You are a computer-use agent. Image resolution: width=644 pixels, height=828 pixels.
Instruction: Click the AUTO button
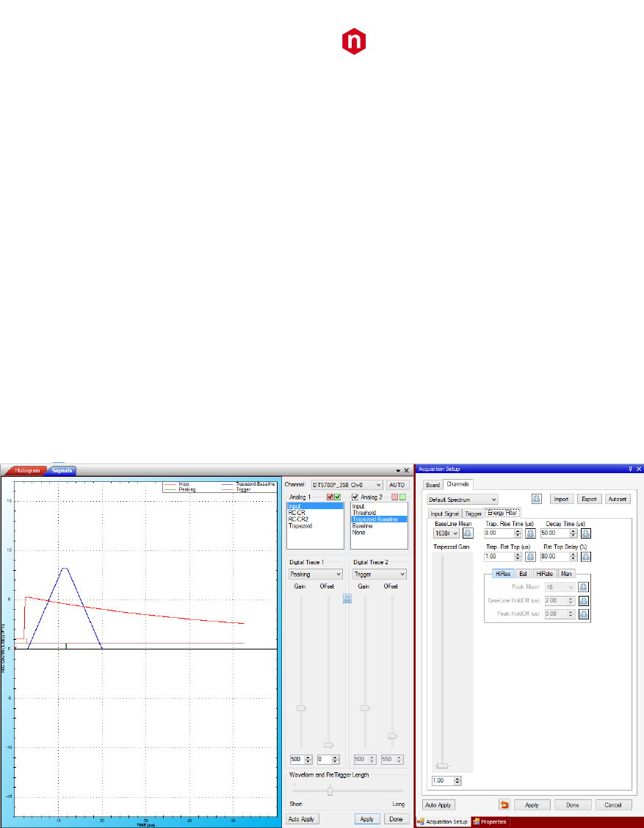(397, 485)
